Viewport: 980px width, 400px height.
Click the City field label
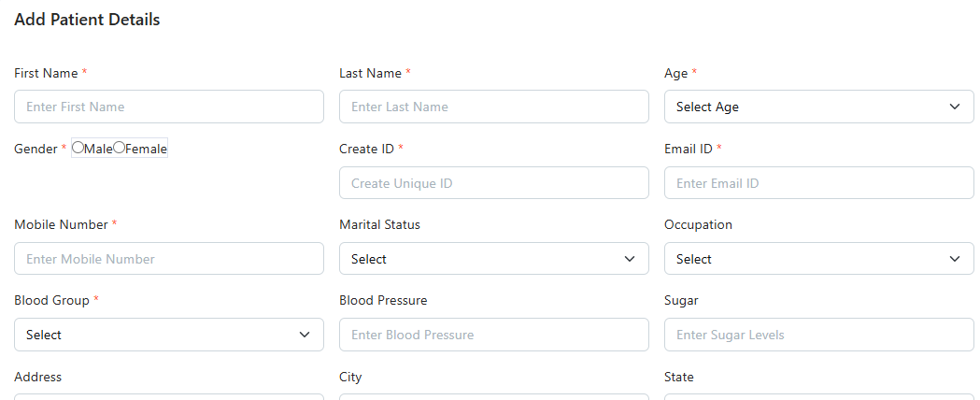[350, 377]
